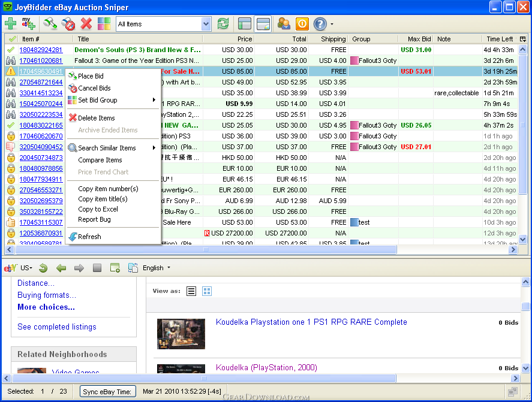The height and width of the screenshot is (402, 532).
Task: Choose Refresh in context menu
Action: coord(89,237)
